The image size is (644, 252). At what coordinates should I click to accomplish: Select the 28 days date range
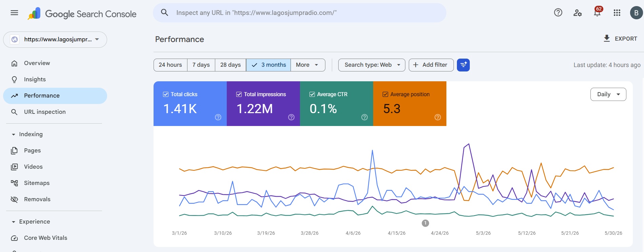click(230, 65)
